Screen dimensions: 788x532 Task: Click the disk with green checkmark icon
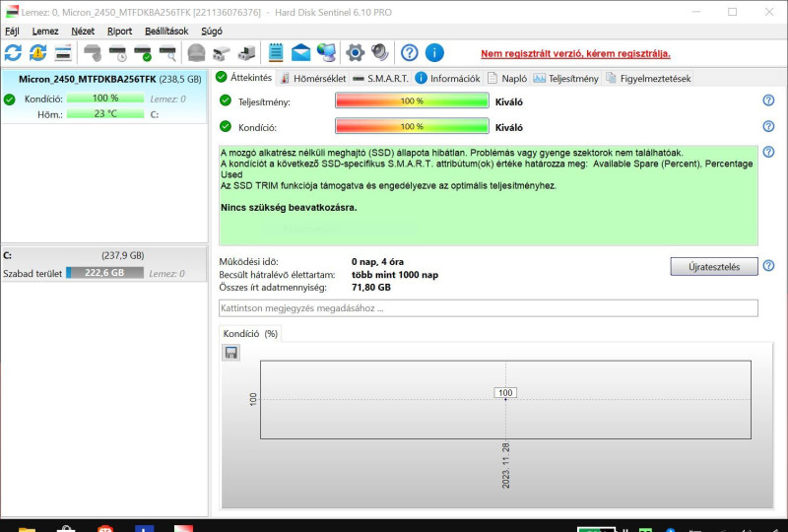click(x=143, y=52)
